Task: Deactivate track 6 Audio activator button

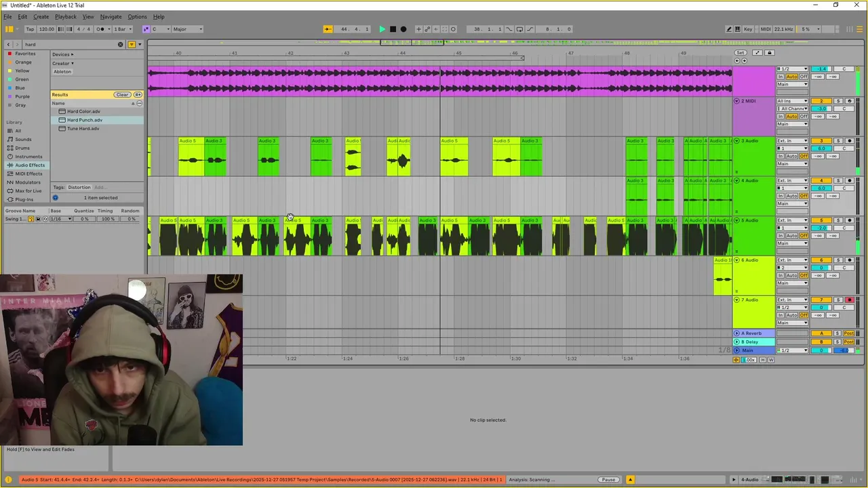Action: tap(821, 260)
